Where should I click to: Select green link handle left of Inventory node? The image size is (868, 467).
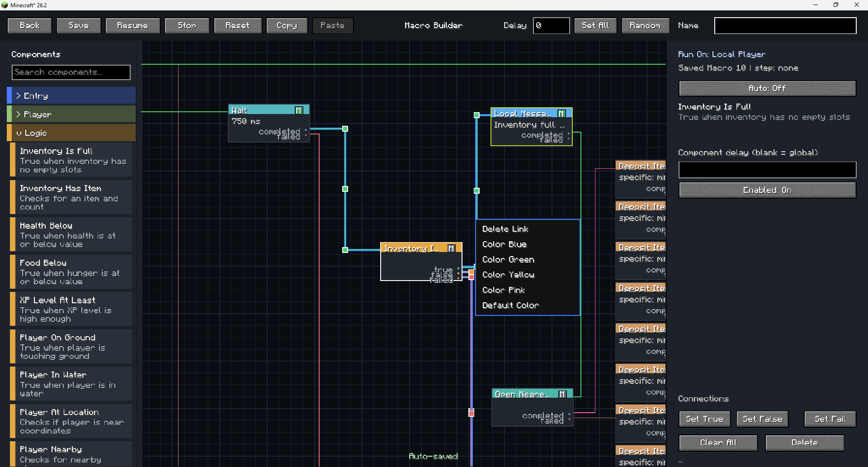pyautogui.click(x=345, y=250)
